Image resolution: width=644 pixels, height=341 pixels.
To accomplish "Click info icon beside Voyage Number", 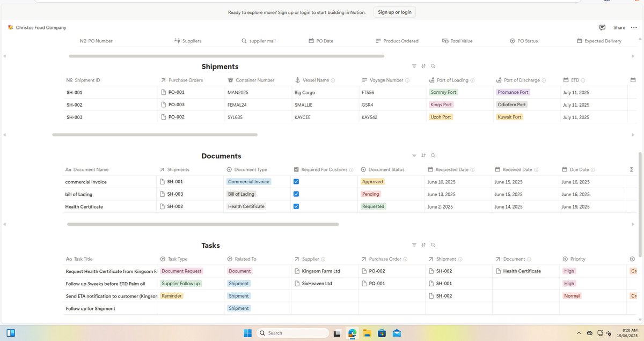I will (407, 80).
